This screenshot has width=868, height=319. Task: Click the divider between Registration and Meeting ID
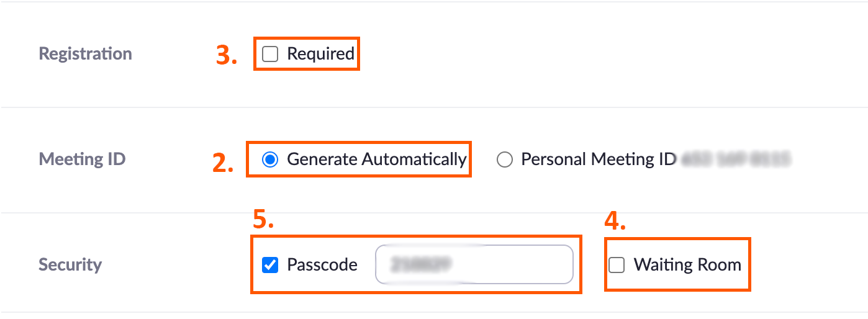[434, 107]
